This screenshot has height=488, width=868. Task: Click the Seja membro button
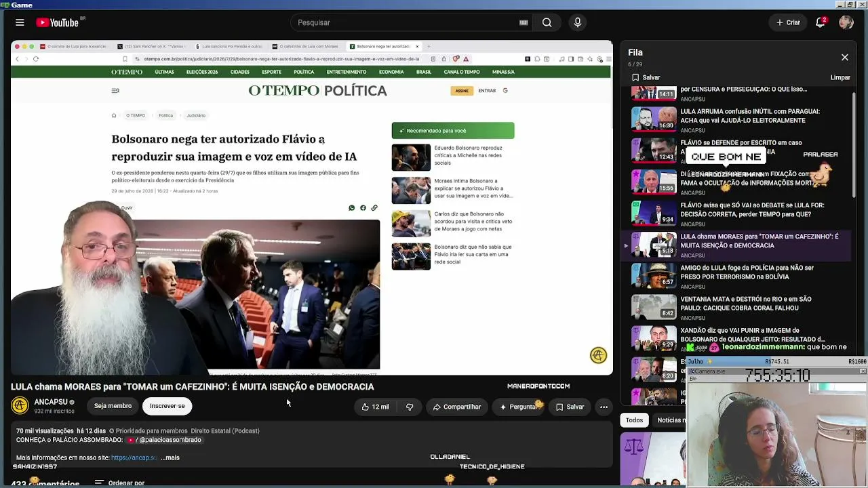(x=113, y=406)
